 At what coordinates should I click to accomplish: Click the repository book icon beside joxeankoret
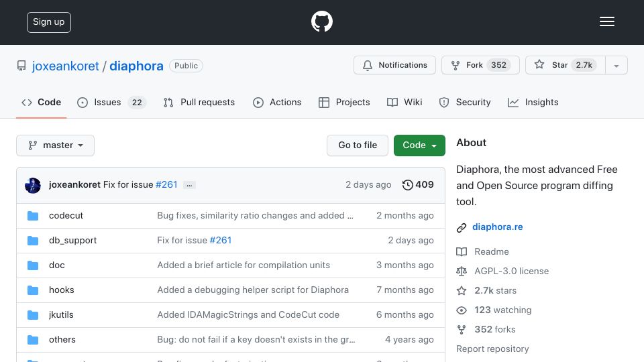[21, 66]
